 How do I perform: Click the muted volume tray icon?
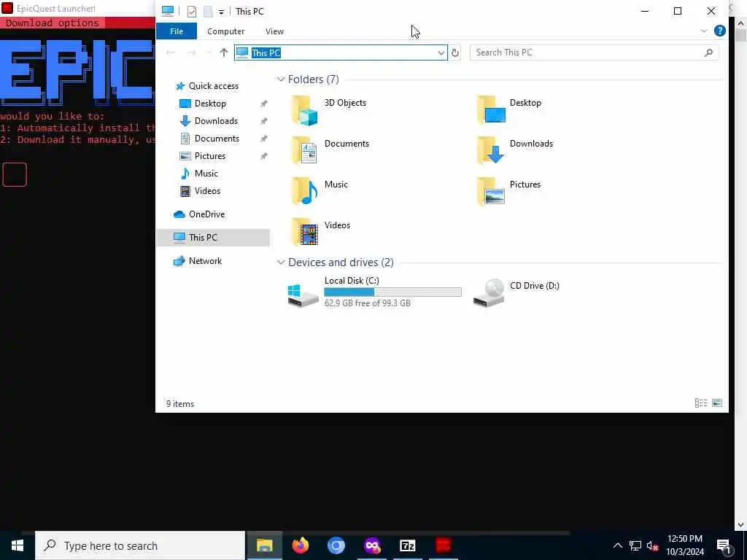pos(652,545)
